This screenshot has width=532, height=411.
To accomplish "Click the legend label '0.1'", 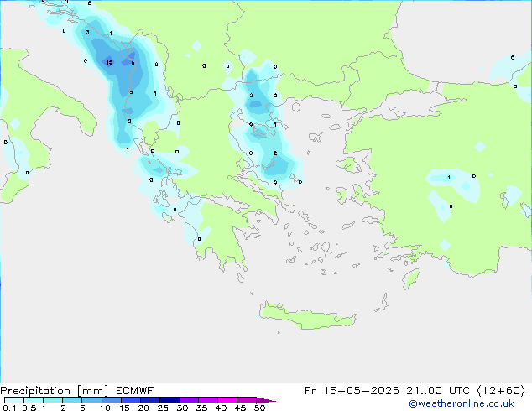I will coord(9,408).
